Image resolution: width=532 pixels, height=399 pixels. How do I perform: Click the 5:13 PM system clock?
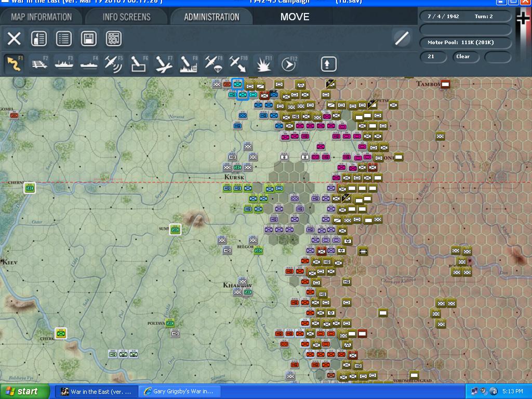pyautogui.click(x=512, y=392)
